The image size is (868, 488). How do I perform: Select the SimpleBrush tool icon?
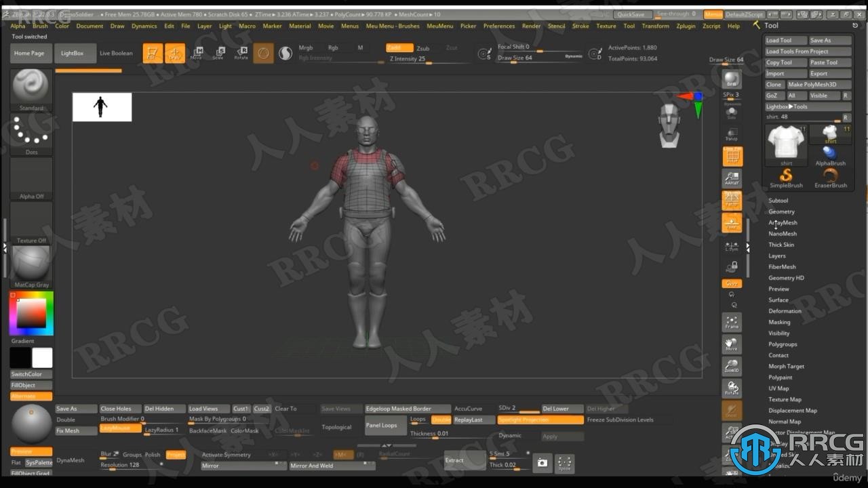tap(786, 178)
